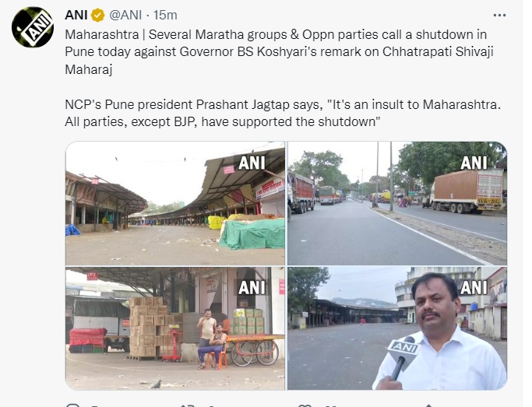Click the gold verified badge next to ANI
Viewport: 532px width, 407px height.
pos(99,15)
